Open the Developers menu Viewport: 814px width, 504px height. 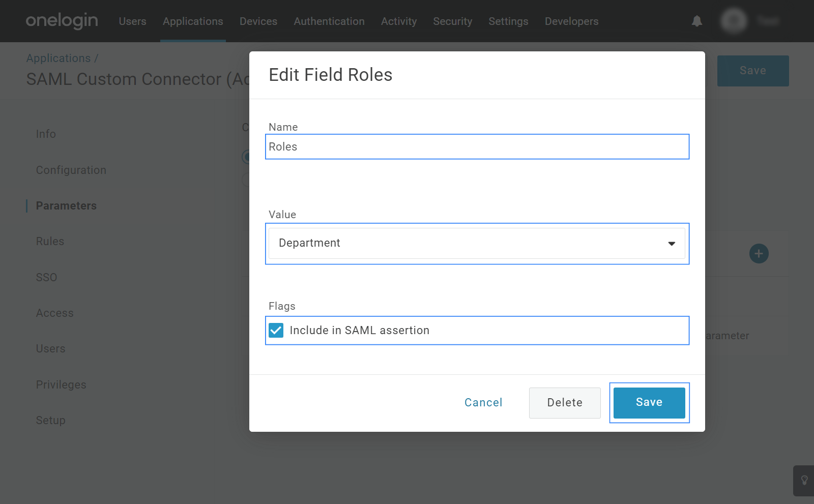click(571, 21)
